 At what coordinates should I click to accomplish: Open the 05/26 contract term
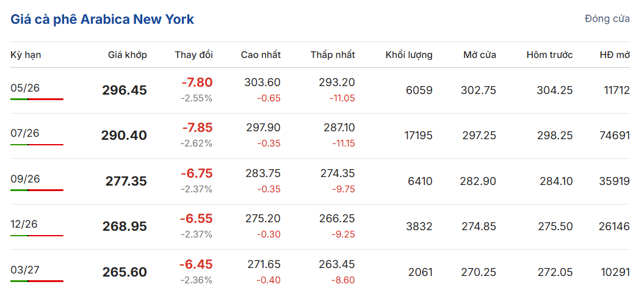tap(25, 88)
